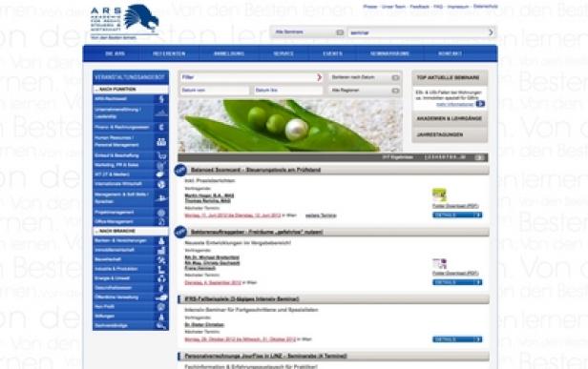Open the SERVICE menu

(x=283, y=54)
